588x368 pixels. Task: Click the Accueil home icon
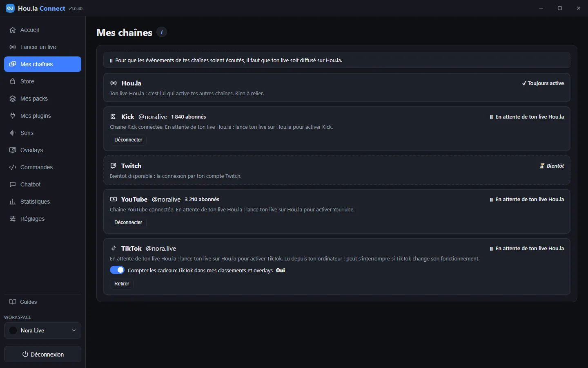pyautogui.click(x=13, y=30)
